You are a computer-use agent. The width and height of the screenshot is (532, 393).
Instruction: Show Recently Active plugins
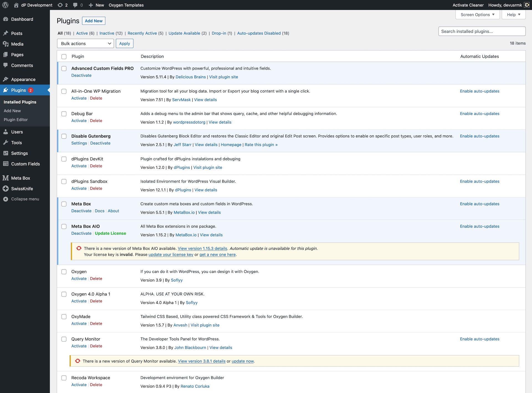tap(142, 33)
